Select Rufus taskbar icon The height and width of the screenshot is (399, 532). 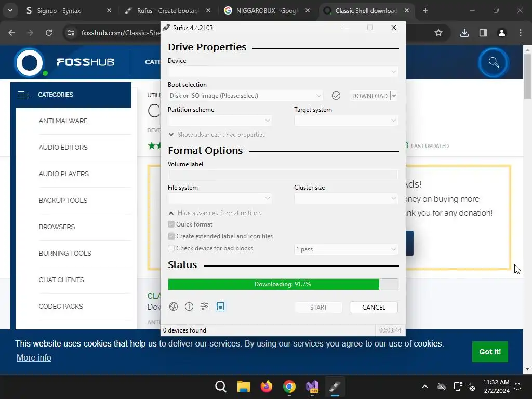(x=335, y=387)
